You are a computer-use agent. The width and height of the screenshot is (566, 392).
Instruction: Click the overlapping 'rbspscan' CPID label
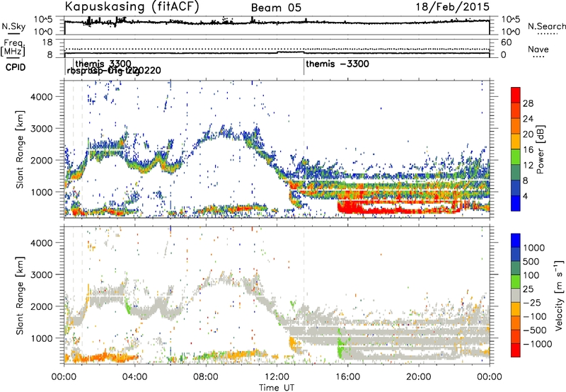click(114, 71)
